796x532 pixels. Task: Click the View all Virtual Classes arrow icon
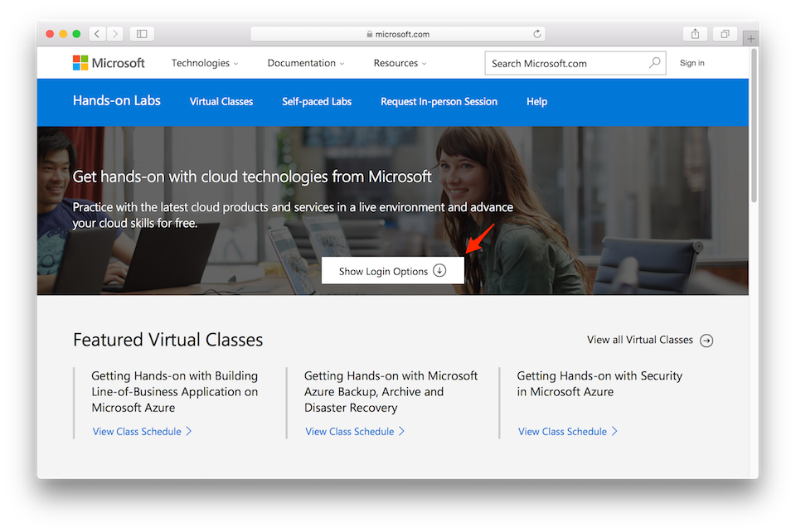(x=706, y=340)
